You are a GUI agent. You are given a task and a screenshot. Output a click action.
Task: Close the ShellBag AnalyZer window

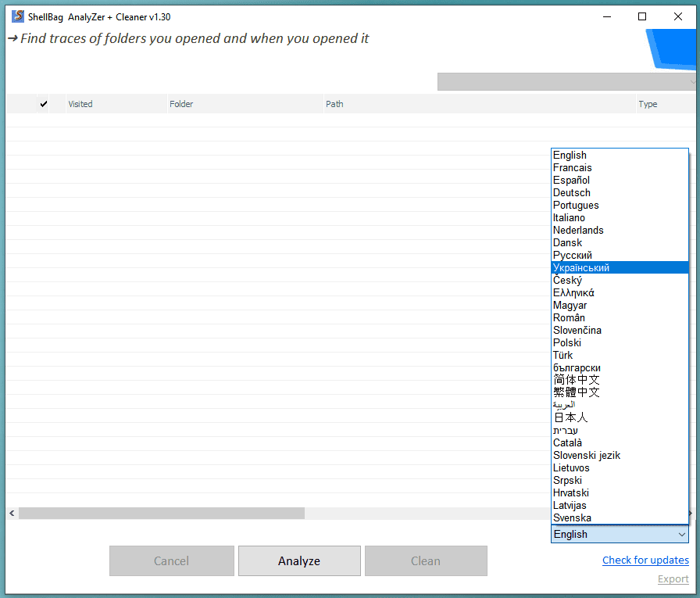[x=677, y=16]
